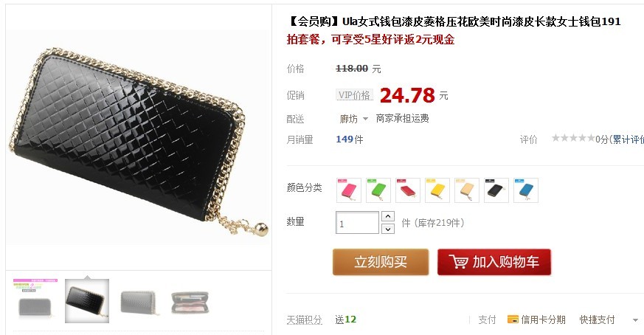This screenshot has height=335, width=644.
Task: Click the shopping cart icon
Action: point(458,262)
